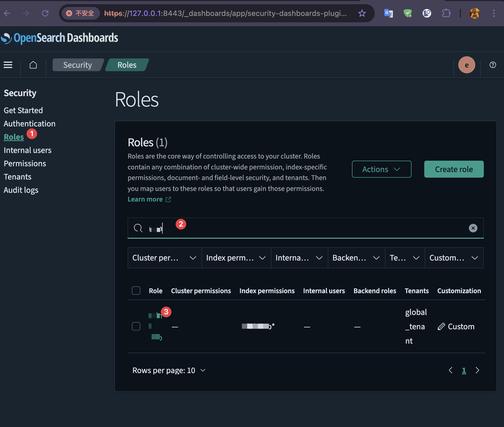Expand the Index permissions filter

pyautogui.click(x=236, y=258)
